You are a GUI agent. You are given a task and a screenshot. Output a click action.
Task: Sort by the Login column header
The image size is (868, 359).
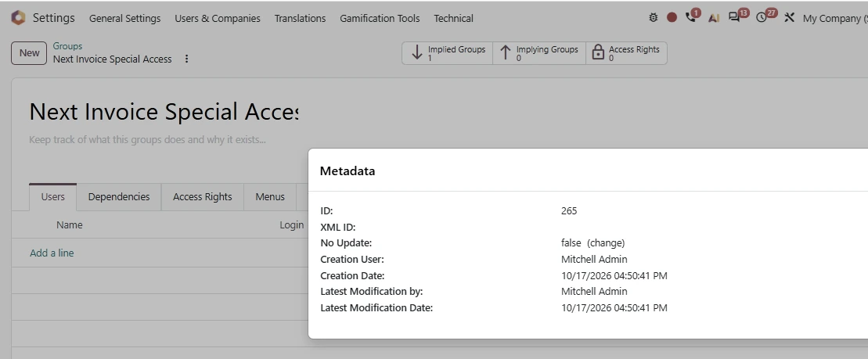click(x=292, y=224)
